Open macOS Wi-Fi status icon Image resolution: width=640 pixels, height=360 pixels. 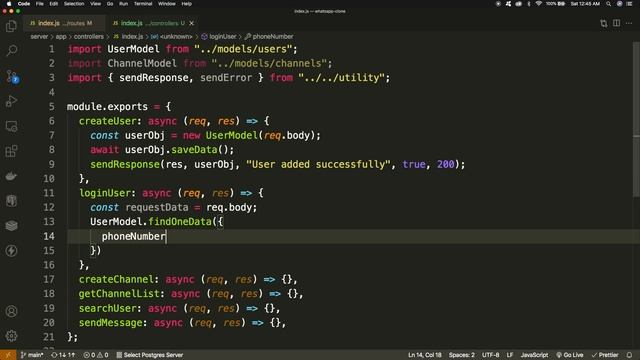click(x=539, y=4)
